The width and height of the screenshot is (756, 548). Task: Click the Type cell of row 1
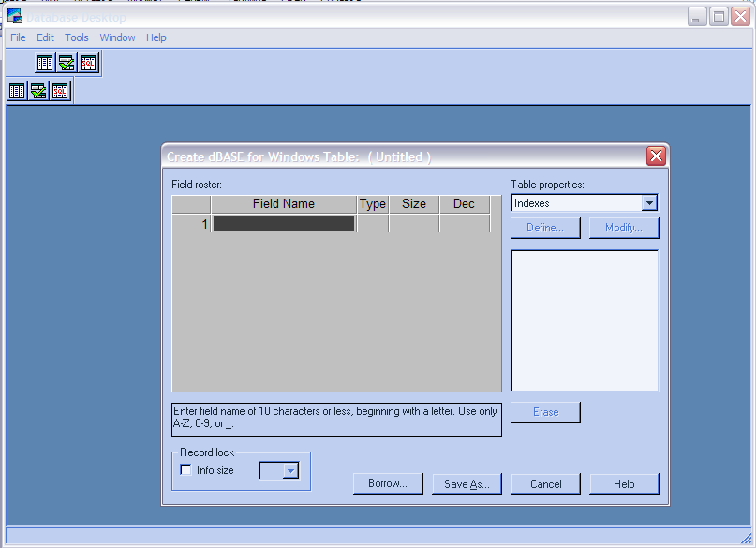tap(373, 224)
